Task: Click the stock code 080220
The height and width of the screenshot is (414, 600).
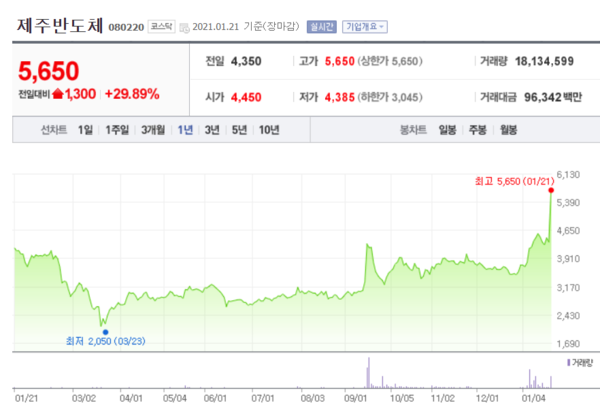Action: click(x=126, y=28)
